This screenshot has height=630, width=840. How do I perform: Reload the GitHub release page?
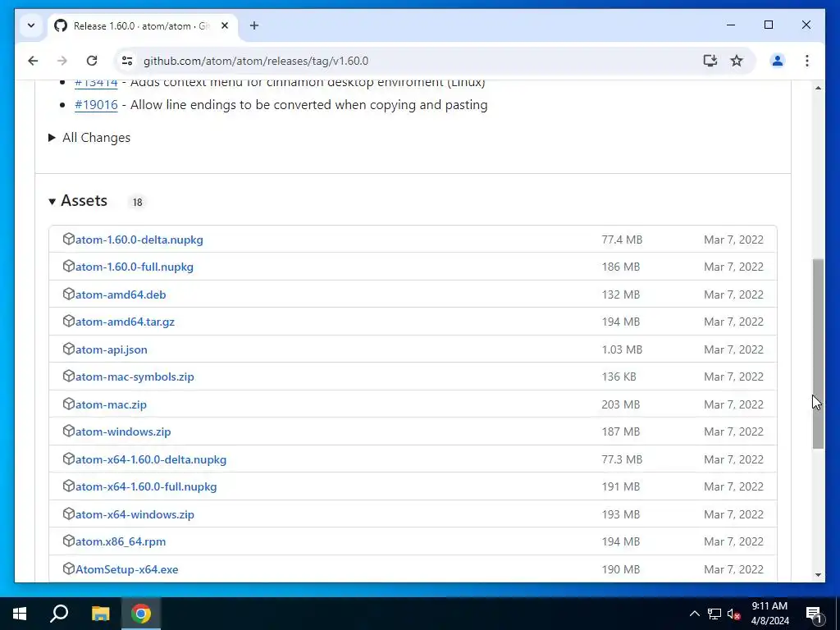point(92,61)
